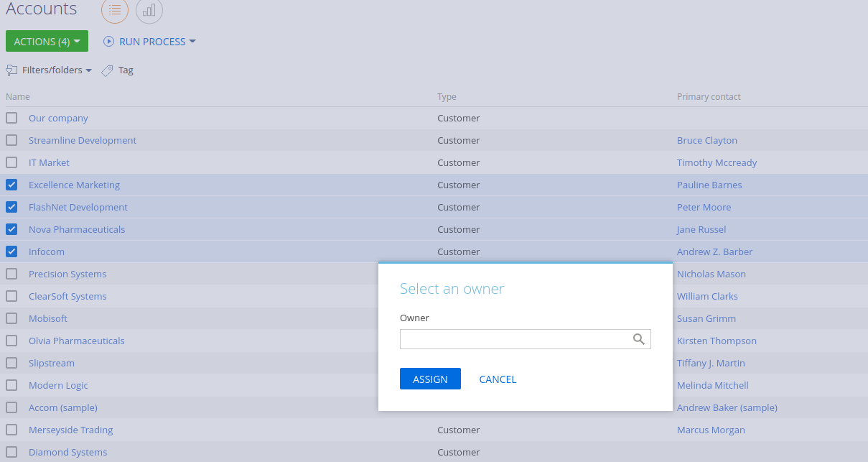This screenshot has width=868, height=462.
Task: Deselect the Nova Pharmaceuticals checkbox
Action: tap(11, 229)
